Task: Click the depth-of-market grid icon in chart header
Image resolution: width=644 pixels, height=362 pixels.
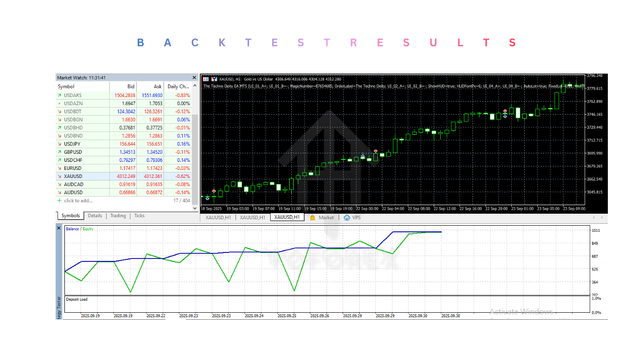Action: [206, 79]
